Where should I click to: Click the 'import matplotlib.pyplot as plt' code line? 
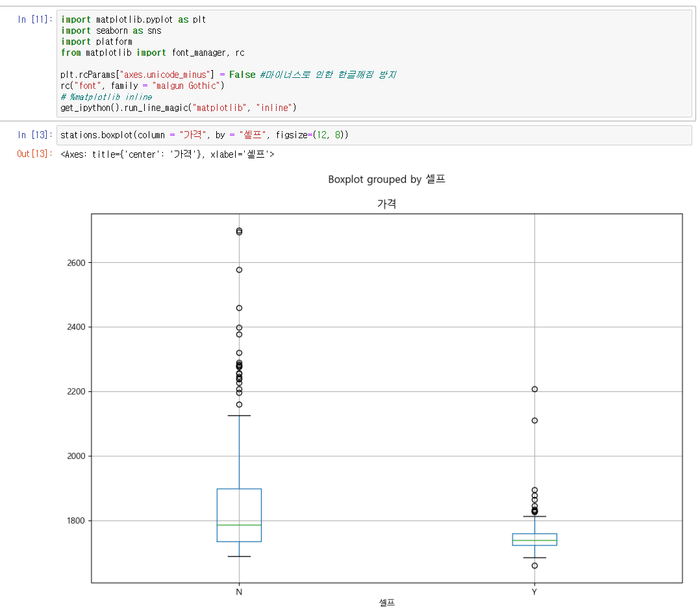click(134, 19)
